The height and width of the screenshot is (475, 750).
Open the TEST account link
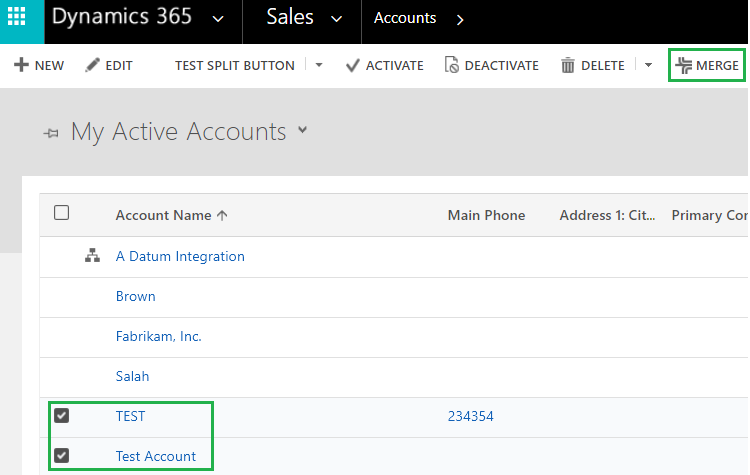point(130,416)
